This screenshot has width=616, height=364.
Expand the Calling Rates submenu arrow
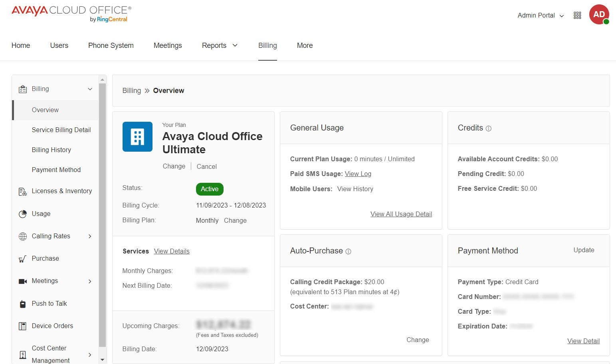[x=90, y=236]
